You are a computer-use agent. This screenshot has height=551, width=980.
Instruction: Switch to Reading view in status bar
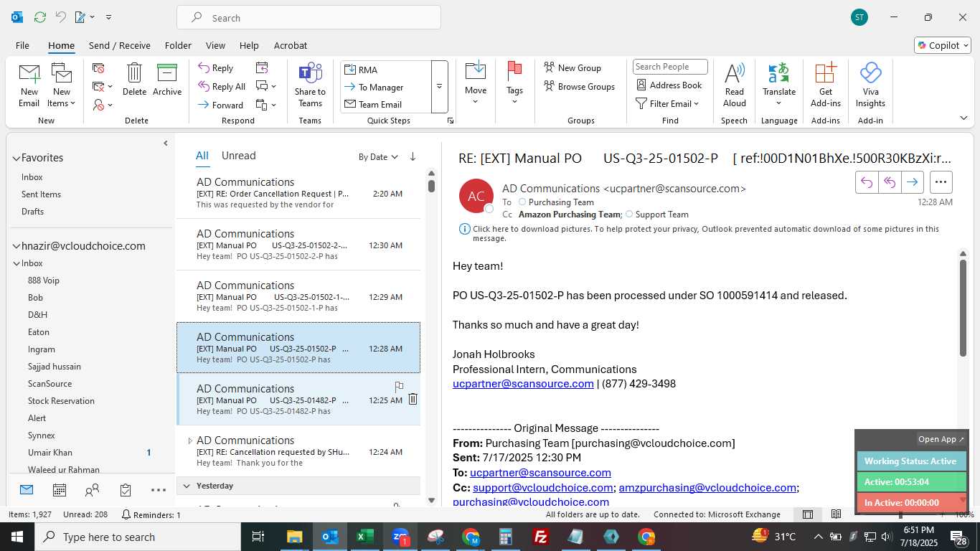[836, 514]
